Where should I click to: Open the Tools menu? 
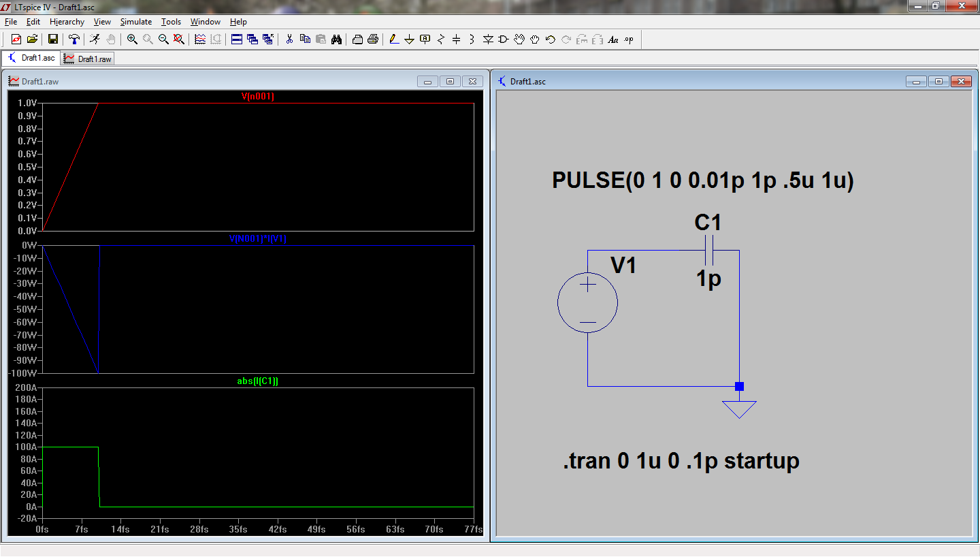pos(171,22)
